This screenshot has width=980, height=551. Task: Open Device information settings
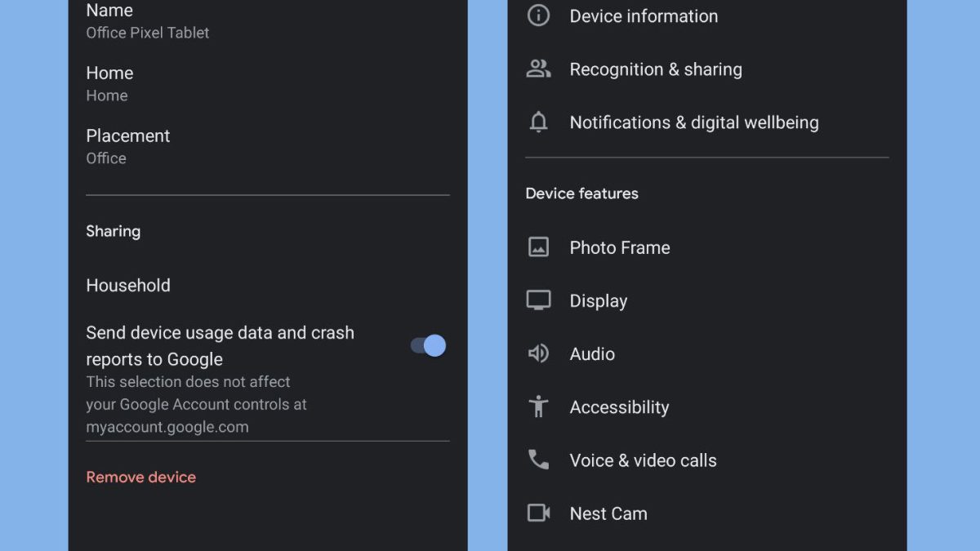pos(644,16)
